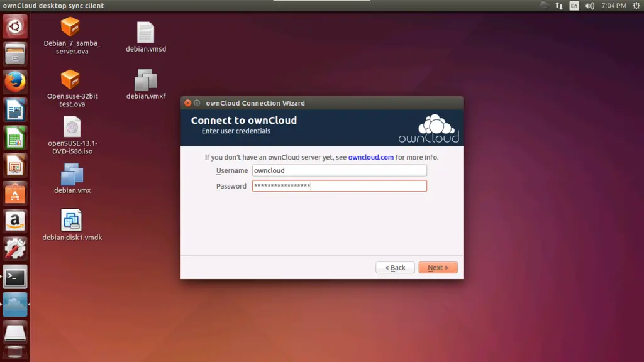Viewport: 644px width, 362px height.
Task: Focus the Username input field
Action: click(339, 170)
